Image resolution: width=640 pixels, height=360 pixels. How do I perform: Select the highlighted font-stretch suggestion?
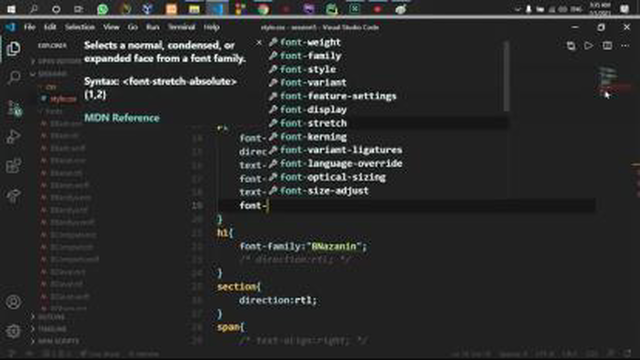[x=388, y=123]
